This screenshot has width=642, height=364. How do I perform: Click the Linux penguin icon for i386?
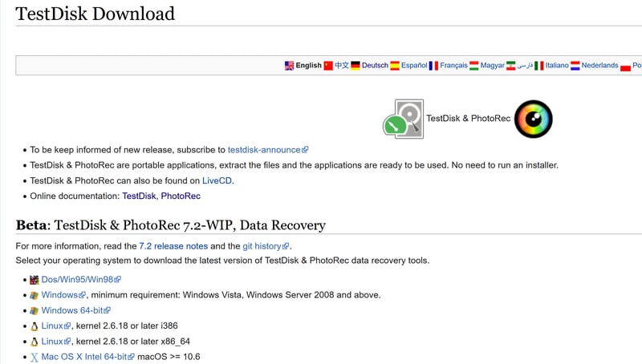point(35,326)
